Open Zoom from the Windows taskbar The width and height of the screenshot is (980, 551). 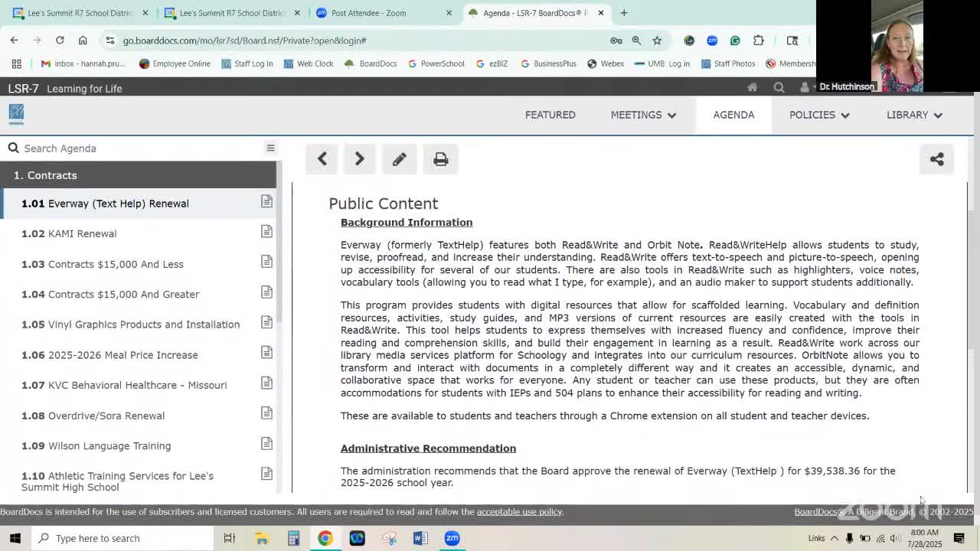452,538
